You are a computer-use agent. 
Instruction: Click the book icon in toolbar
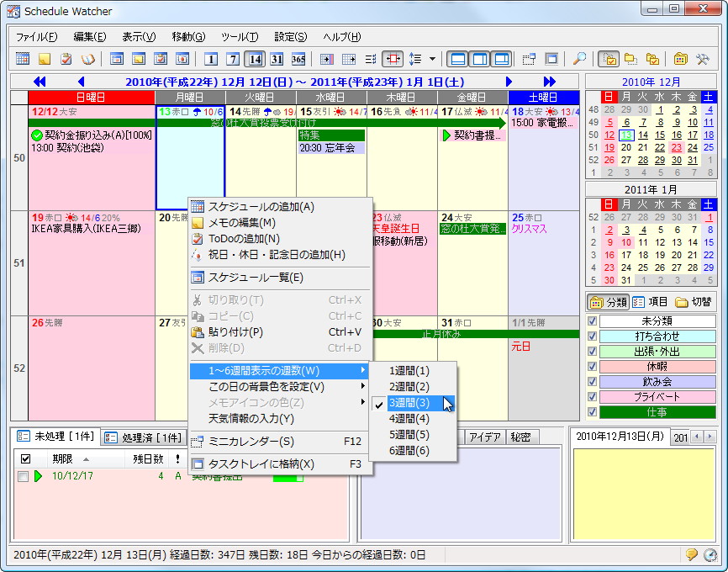[87, 59]
